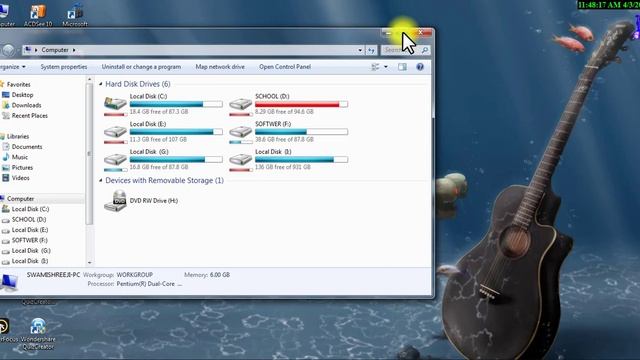The height and width of the screenshot is (360, 640).
Task: Click Uninstall or change a program
Action: coord(141,67)
